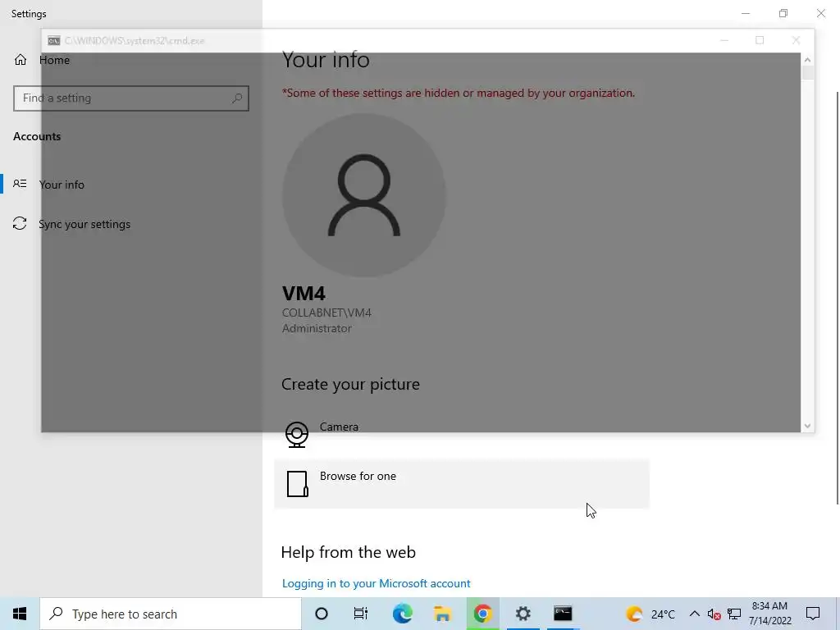Open the Your info section
The image size is (840, 630).
tap(62, 185)
